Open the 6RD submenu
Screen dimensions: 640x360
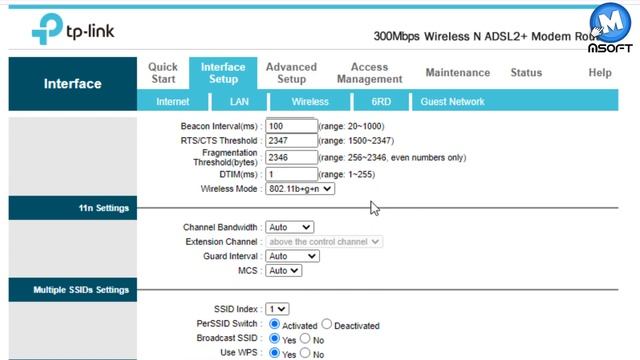381,102
